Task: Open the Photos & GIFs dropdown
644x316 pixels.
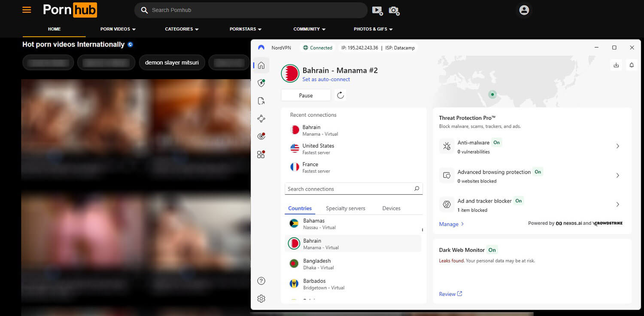Action: point(373,29)
